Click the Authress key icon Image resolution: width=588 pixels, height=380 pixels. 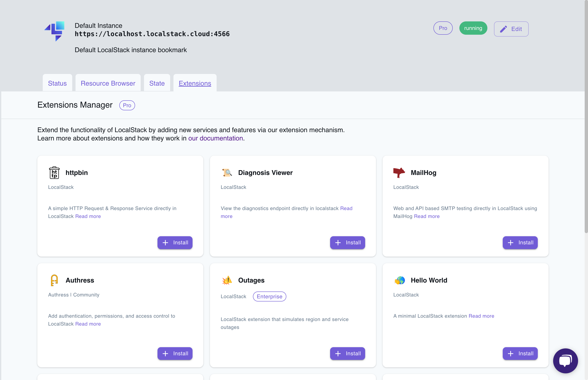point(54,280)
